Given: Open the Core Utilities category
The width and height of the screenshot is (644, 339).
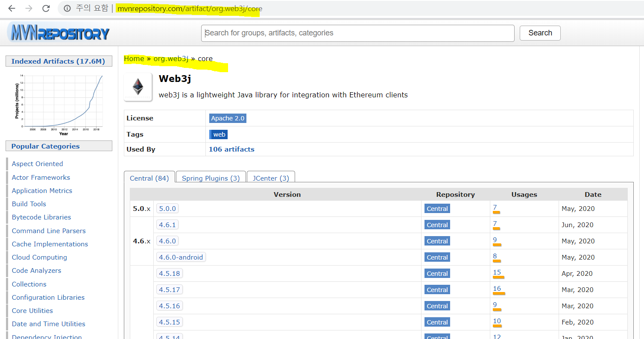Looking at the screenshot, I should [x=32, y=311].
